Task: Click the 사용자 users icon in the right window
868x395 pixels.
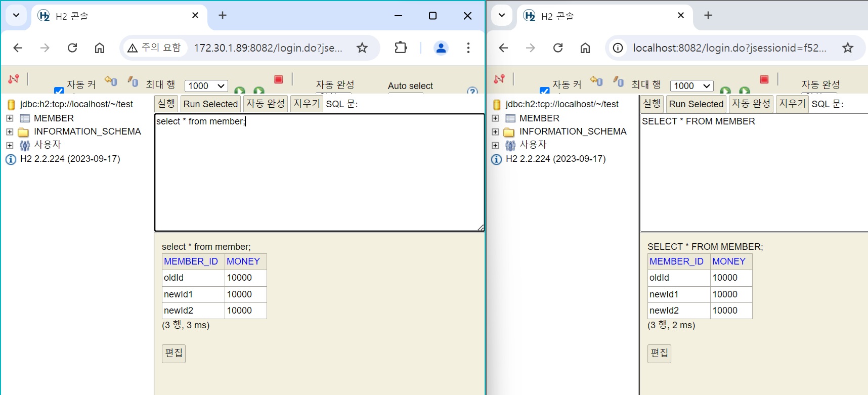Action: pyautogui.click(x=510, y=146)
